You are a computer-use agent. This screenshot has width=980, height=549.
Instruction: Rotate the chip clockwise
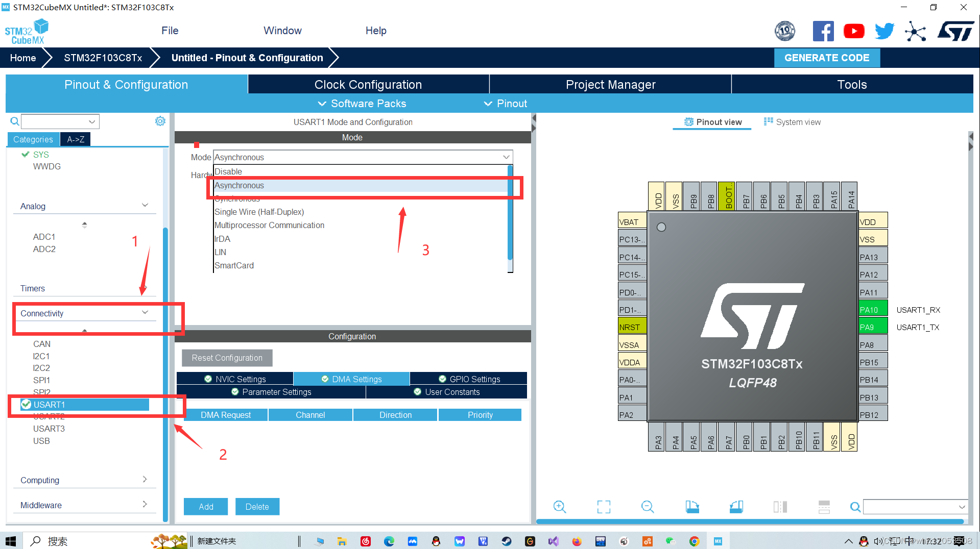point(692,507)
